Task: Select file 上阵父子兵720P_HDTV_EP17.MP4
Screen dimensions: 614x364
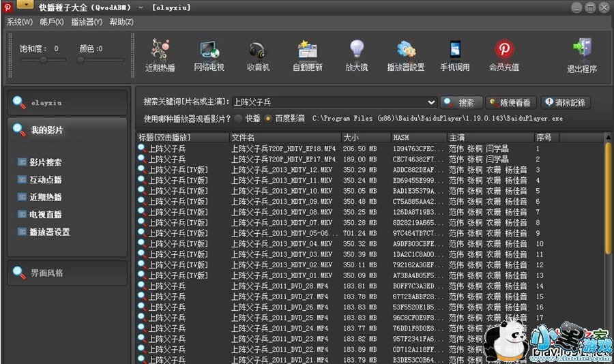Action: point(283,159)
